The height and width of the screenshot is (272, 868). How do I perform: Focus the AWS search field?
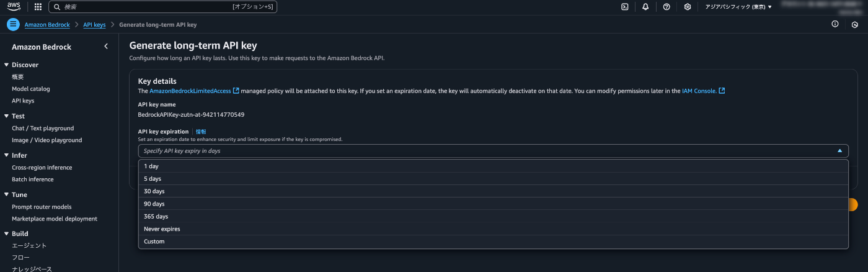(162, 7)
